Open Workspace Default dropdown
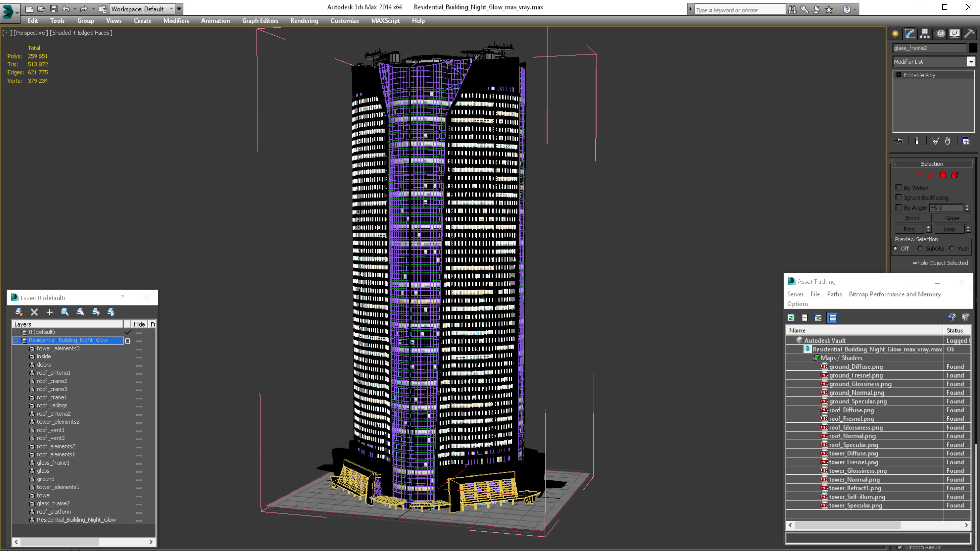 click(142, 9)
